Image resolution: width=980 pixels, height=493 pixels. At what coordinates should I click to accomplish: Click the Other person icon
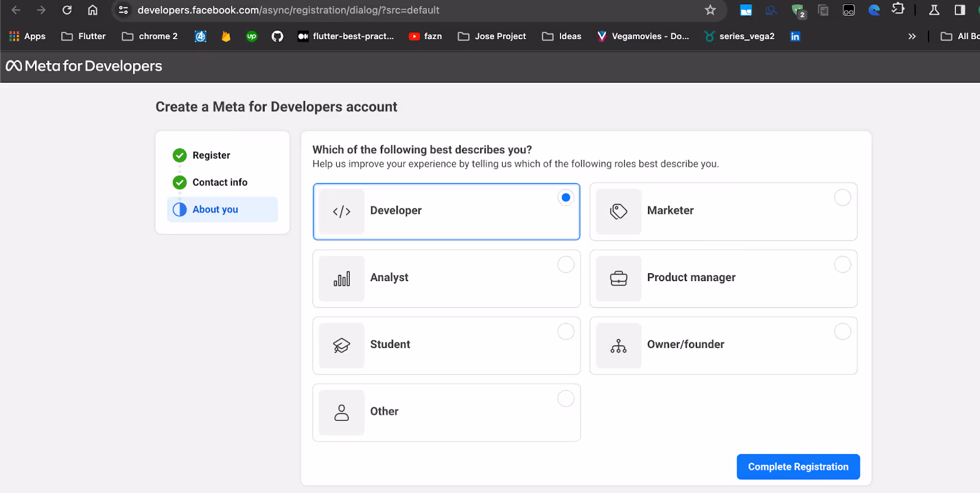tap(342, 413)
